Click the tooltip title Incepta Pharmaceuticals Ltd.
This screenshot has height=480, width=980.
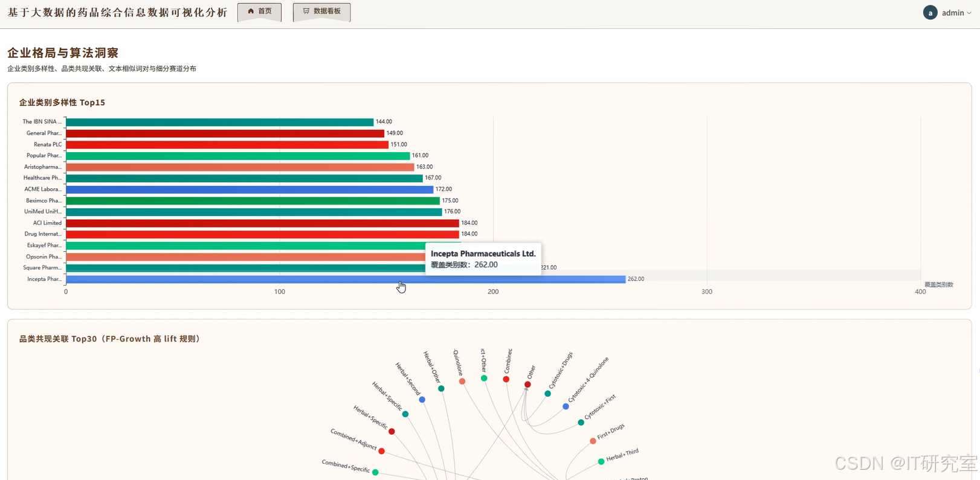coord(483,254)
